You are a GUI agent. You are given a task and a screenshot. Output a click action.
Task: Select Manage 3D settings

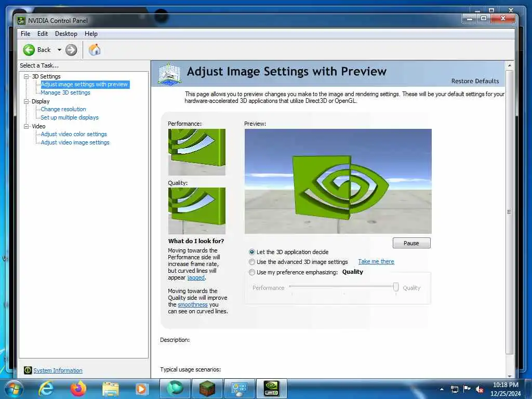pyautogui.click(x=65, y=92)
